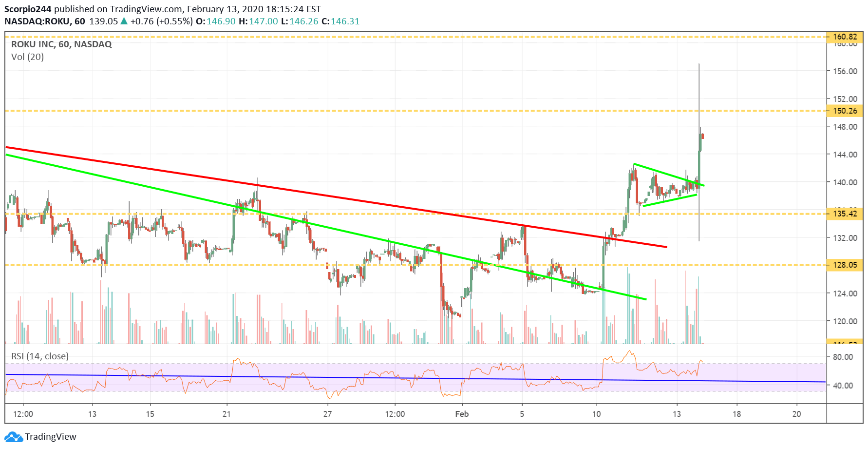868x450 pixels.
Task: Click the 21 date label on time axis
Action: pos(226,414)
